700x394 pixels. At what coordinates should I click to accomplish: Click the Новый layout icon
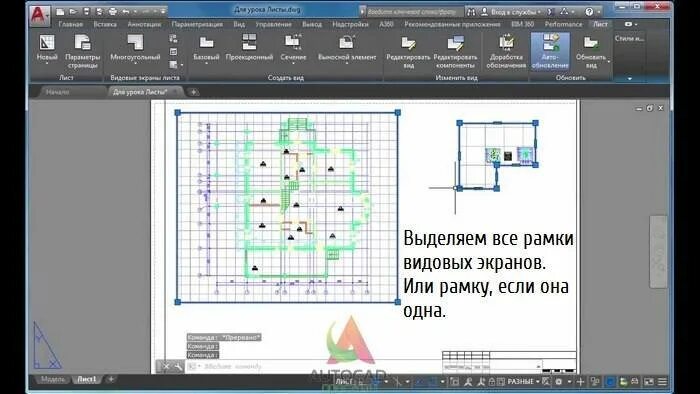point(47,43)
